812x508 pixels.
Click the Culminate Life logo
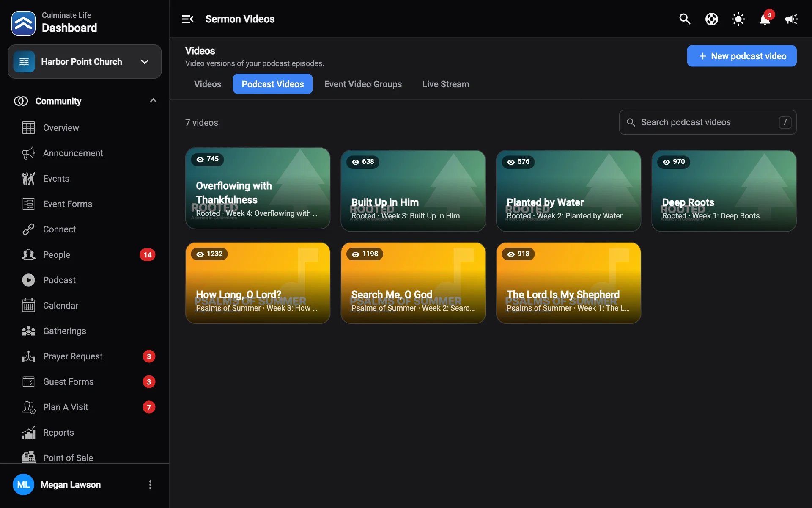pyautogui.click(x=23, y=23)
